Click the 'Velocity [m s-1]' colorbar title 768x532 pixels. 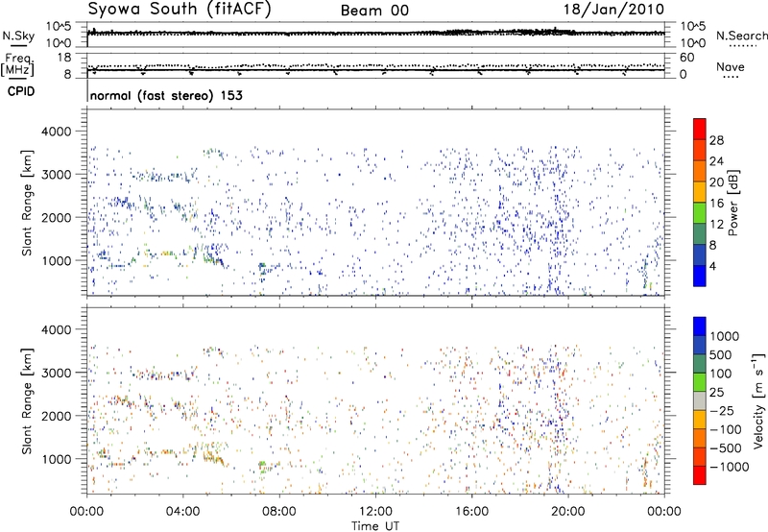point(758,400)
